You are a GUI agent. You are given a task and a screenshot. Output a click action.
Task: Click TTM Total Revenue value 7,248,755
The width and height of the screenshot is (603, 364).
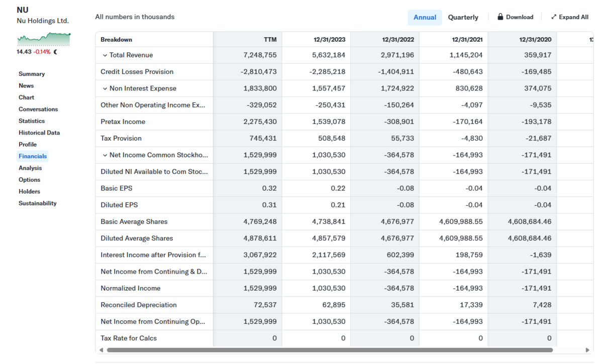(260, 55)
